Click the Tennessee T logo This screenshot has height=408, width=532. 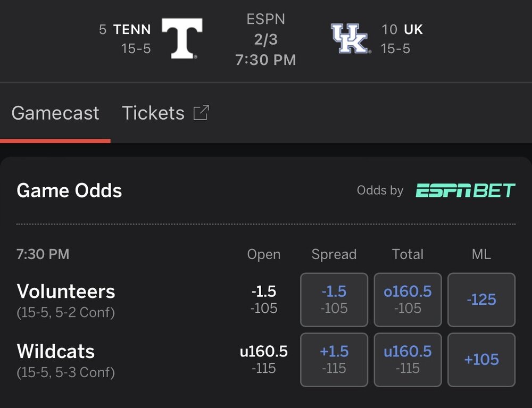(x=182, y=38)
